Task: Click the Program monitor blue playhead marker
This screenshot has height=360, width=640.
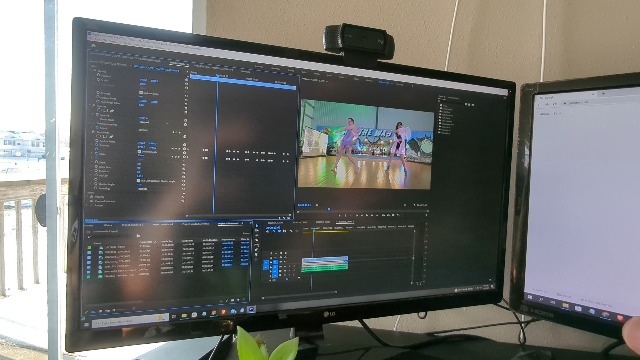Action: pos(329,209)
